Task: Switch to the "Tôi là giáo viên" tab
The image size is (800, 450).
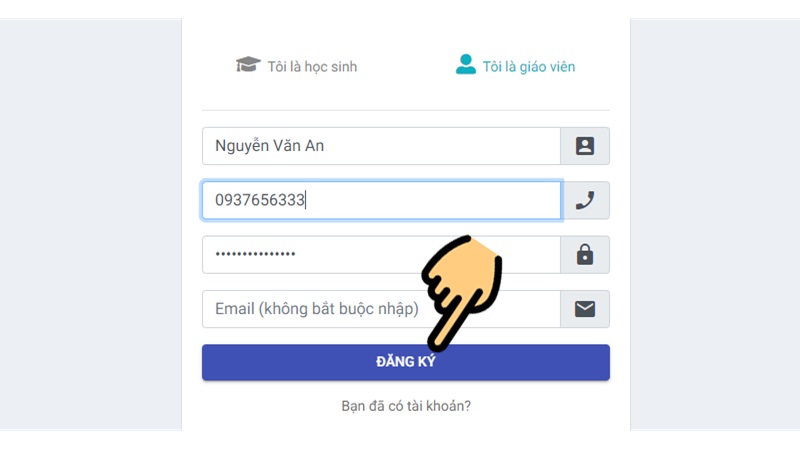Action: 515,66
